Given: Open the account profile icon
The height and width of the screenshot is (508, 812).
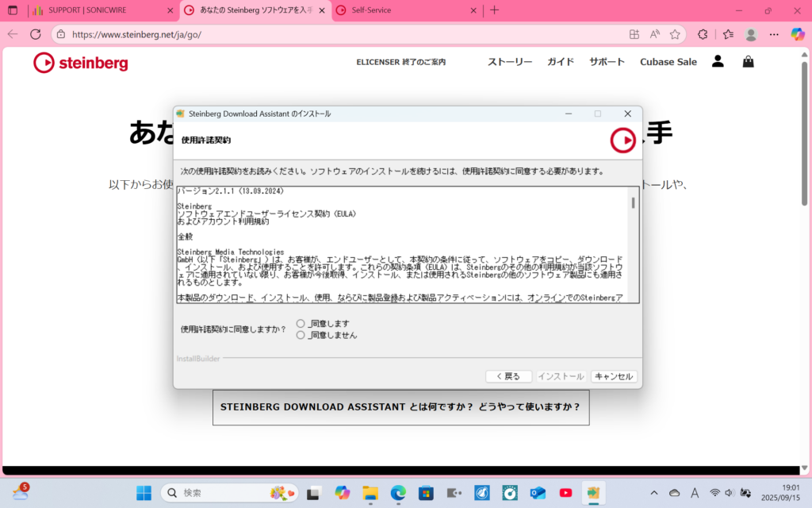Looking at the screenshot, I should pyautogui.click(x=718, y=61).
